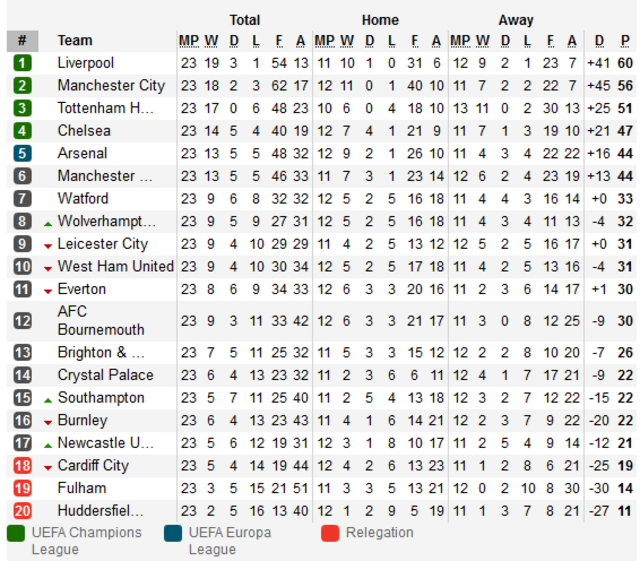640x561 pixels.
Task: Click green up arrow beside Newcastle
Action: coord(48,445)
